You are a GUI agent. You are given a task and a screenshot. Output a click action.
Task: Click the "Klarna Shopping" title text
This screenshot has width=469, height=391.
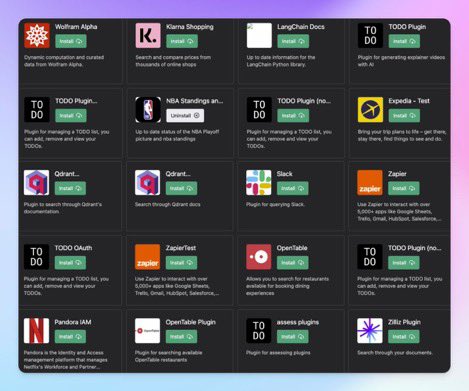(190, 27)
